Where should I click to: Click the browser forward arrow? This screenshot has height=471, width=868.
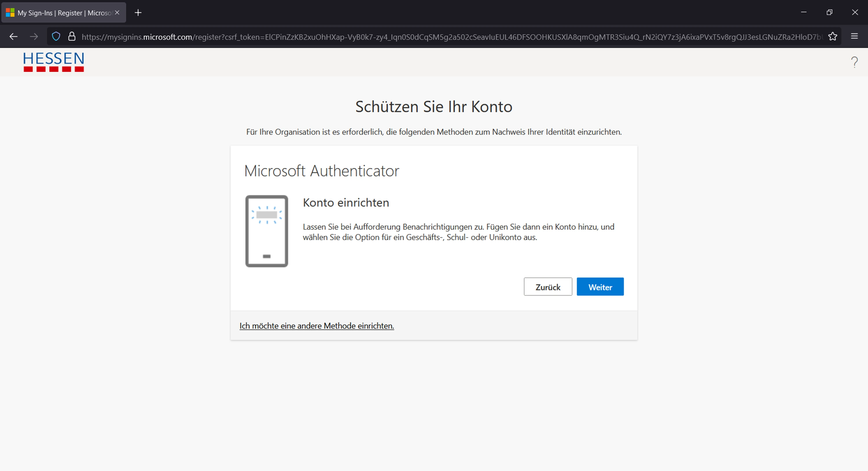point(34,36)
